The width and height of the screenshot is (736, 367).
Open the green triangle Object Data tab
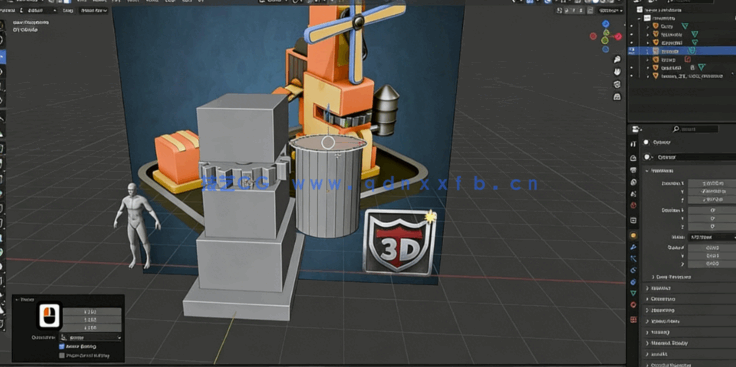633,293
